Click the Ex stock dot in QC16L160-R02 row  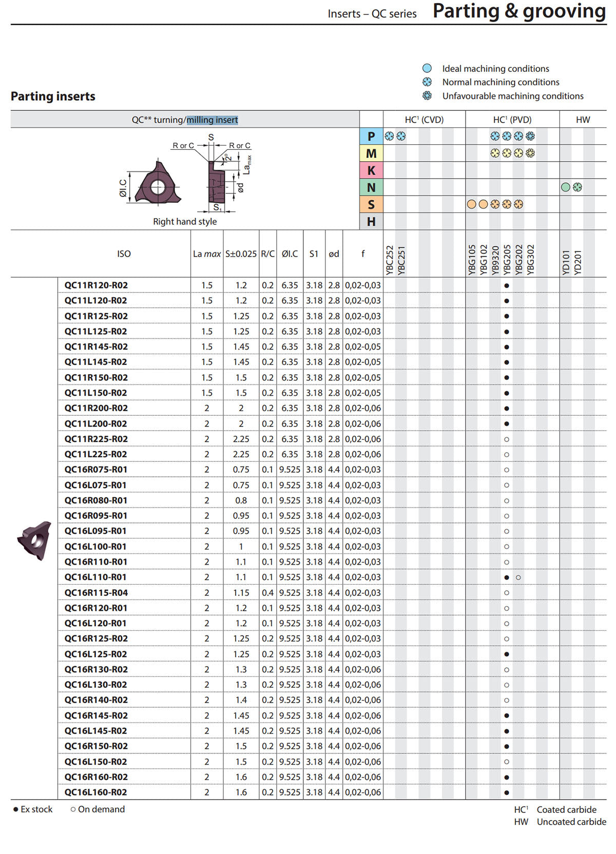507,792
